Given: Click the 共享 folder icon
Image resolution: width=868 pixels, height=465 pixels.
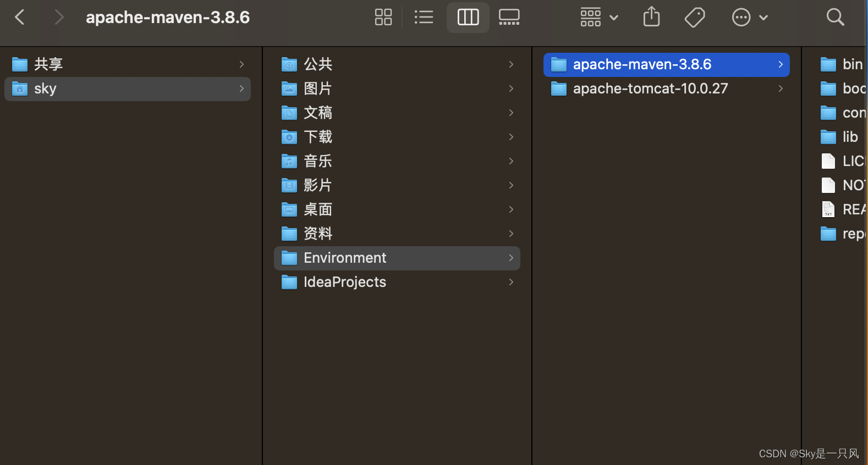Looking at the screenshot, I should point(20,65).
